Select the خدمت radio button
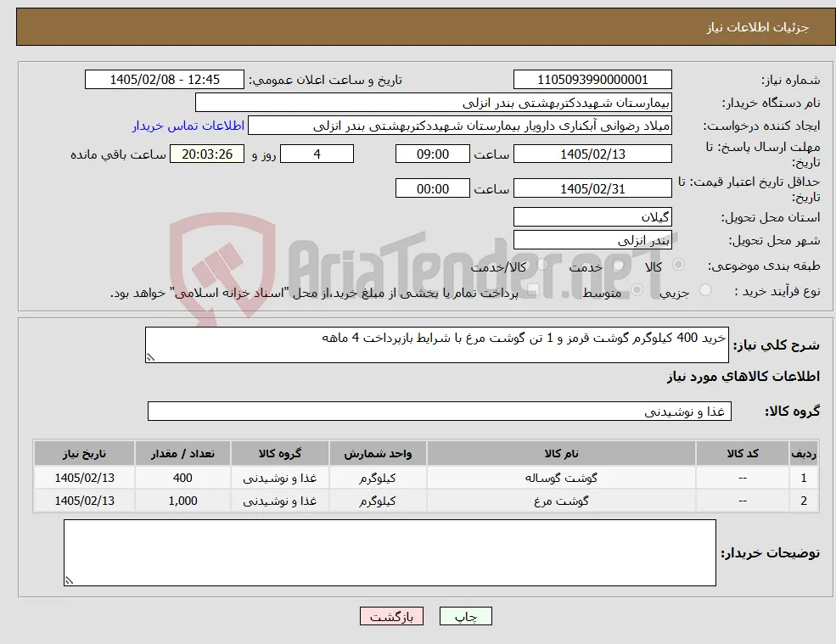The height and width of the screenshot is (644, 836). 619,265
